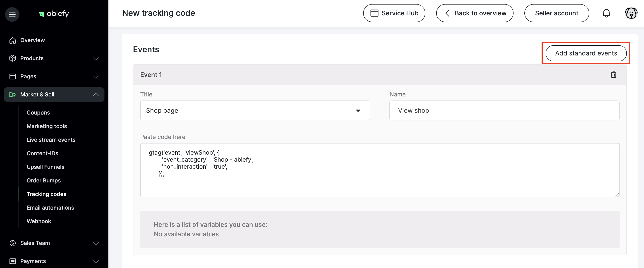Delete Event 1 with trash icon

(x=613, y=74)
